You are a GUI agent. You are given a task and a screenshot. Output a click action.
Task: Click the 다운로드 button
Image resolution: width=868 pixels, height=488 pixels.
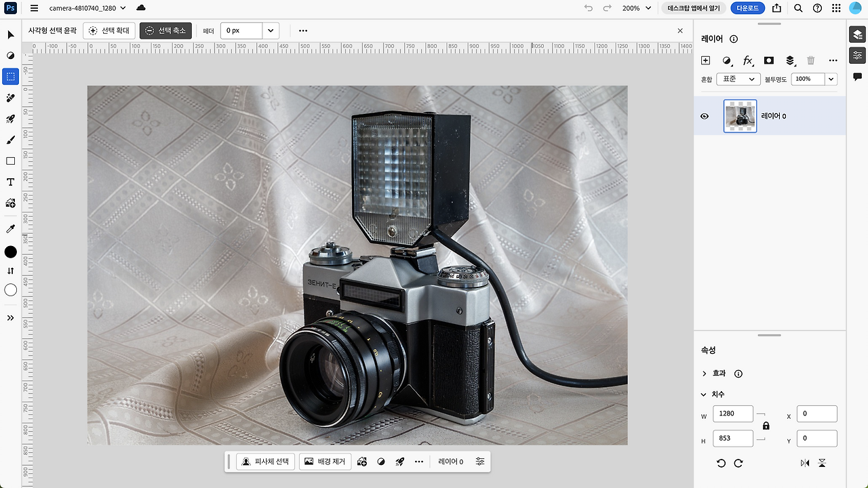pyautogui.click(x=748, y=8)
